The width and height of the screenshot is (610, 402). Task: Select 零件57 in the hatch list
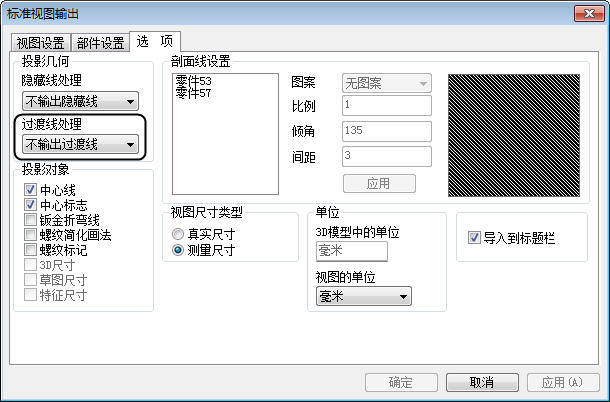point(193,93)
